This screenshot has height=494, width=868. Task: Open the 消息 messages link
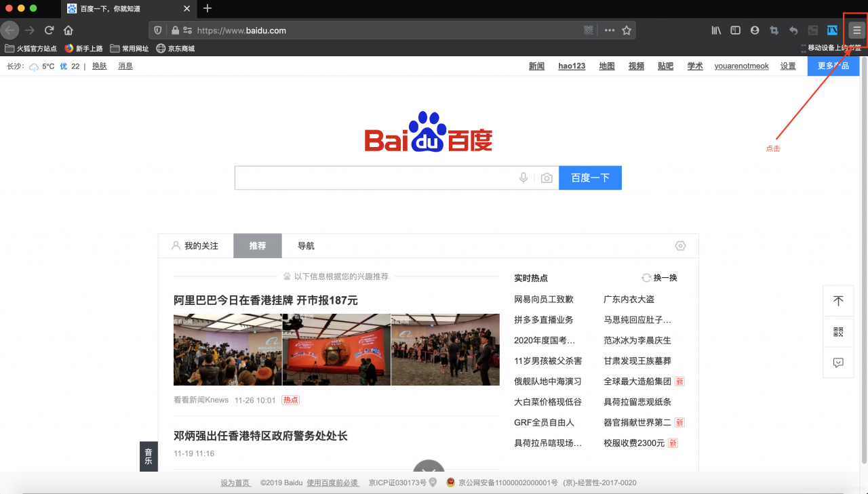(x=125, y=66)
